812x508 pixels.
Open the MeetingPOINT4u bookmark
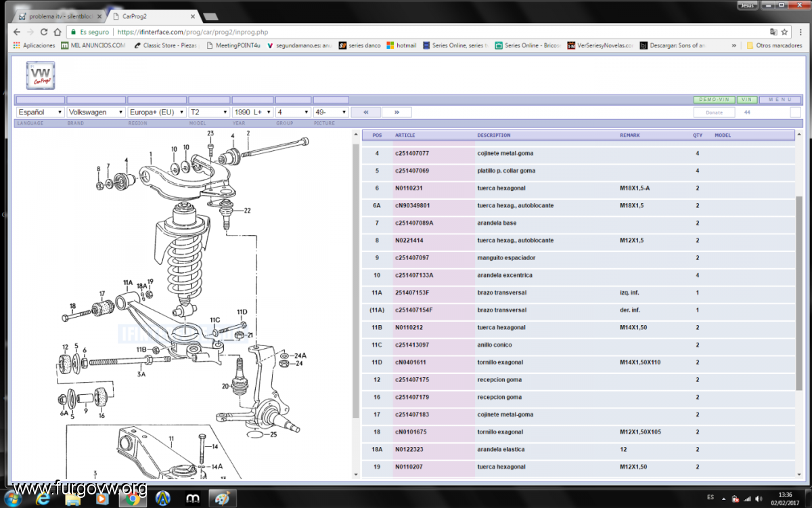pyautogui.click(x=233, y=45)
